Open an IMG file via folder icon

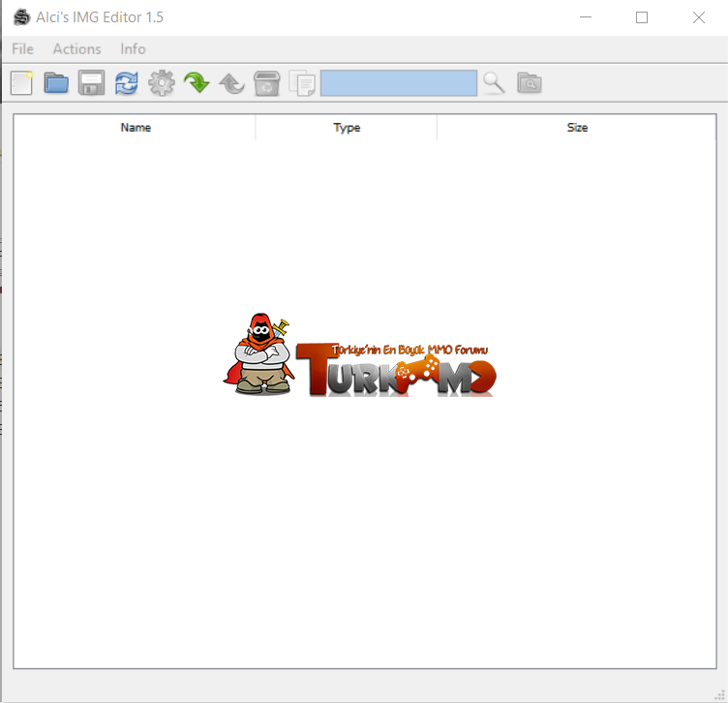pos(56,83)
